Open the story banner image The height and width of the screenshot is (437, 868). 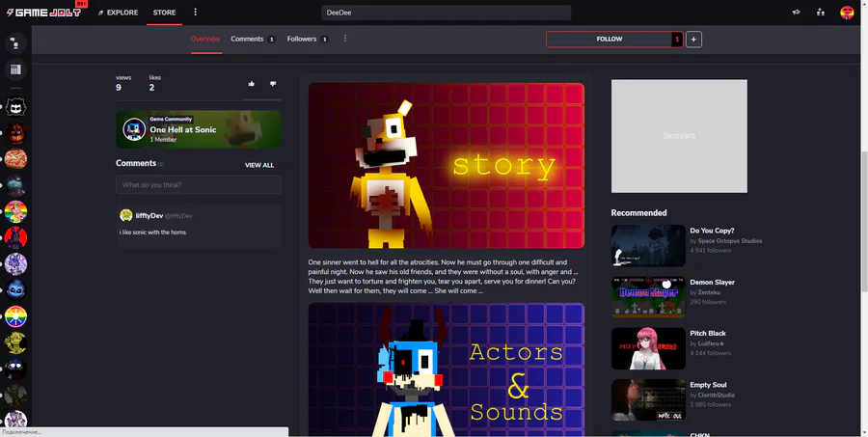click(447, 166)
